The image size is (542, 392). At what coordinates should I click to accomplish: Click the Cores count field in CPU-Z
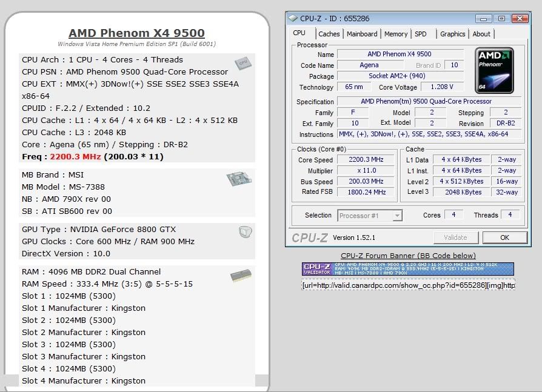(x=454, y=214)
